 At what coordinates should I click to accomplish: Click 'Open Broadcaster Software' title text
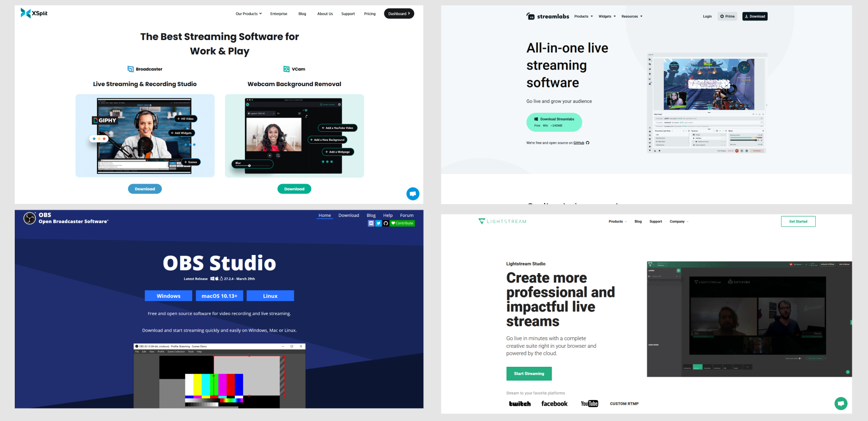click(73, 222)
